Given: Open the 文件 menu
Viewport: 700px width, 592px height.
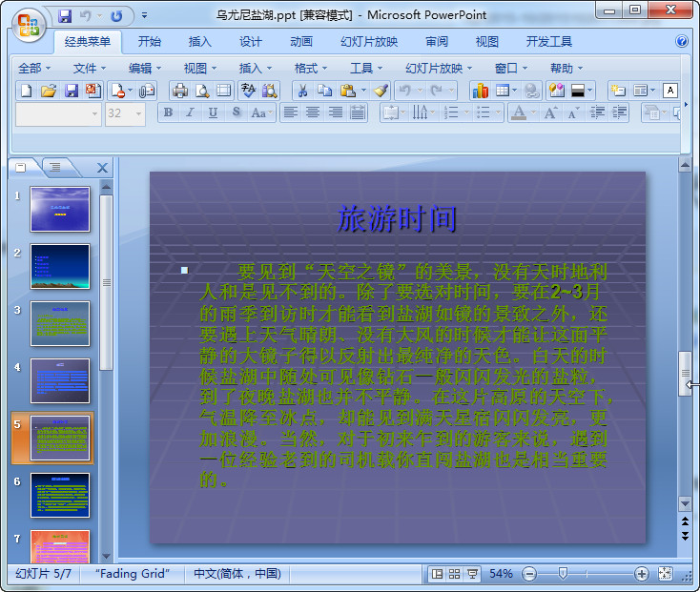Looking at the screenshot, I should pos(90,69).
